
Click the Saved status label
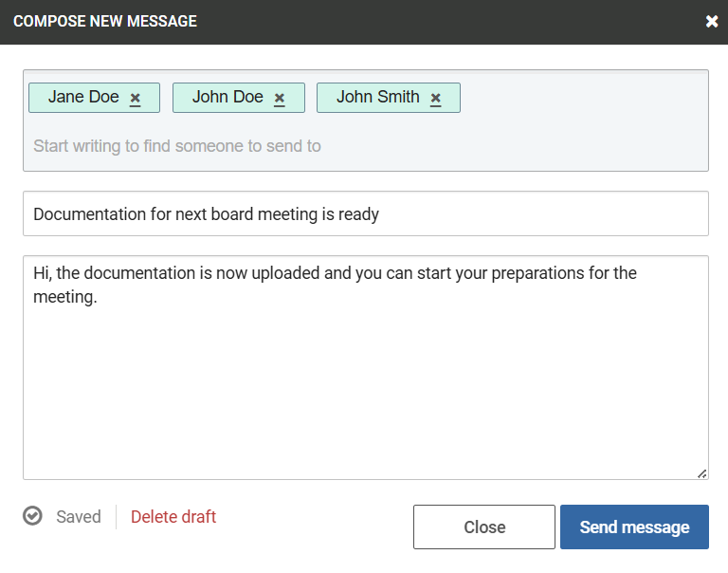79,517
